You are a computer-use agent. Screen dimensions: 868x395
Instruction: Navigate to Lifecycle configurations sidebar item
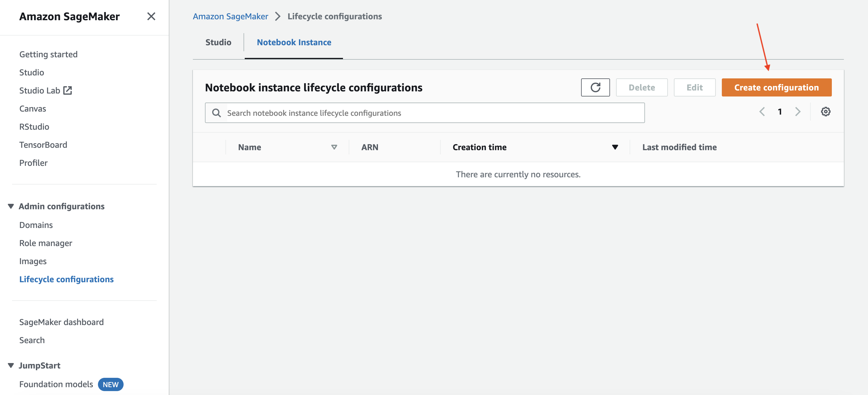[x=66, y=279]
